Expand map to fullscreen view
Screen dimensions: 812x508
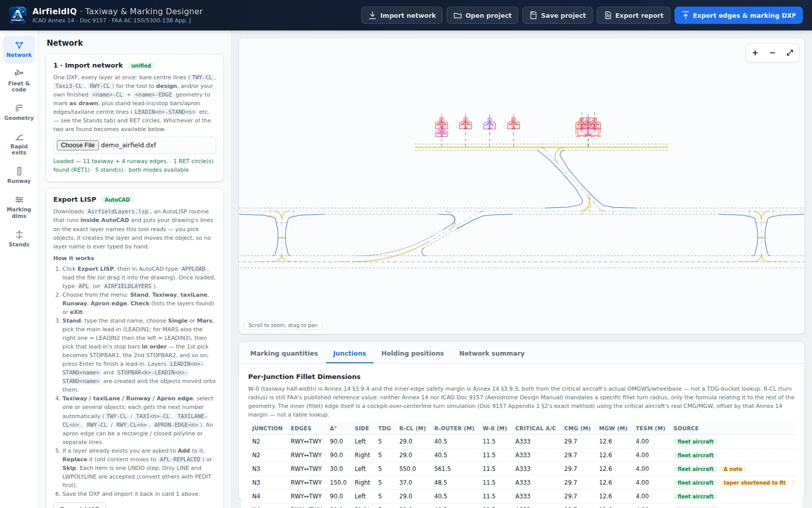pos(790,53)
